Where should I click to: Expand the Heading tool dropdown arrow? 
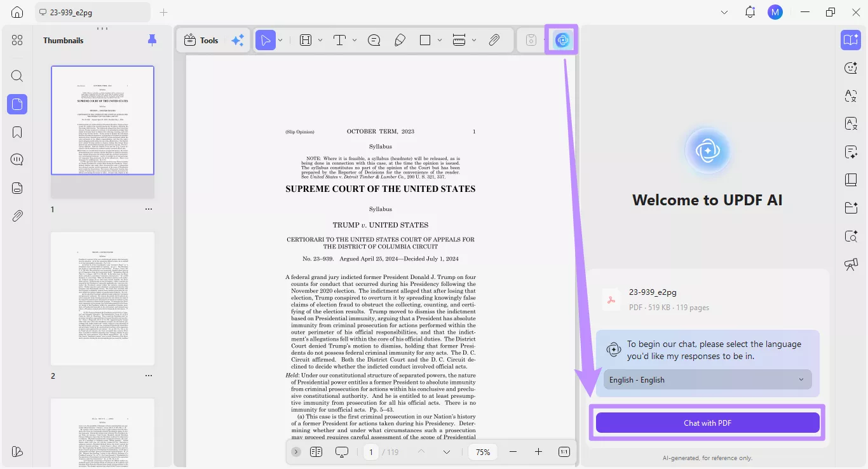click(321, 39)
